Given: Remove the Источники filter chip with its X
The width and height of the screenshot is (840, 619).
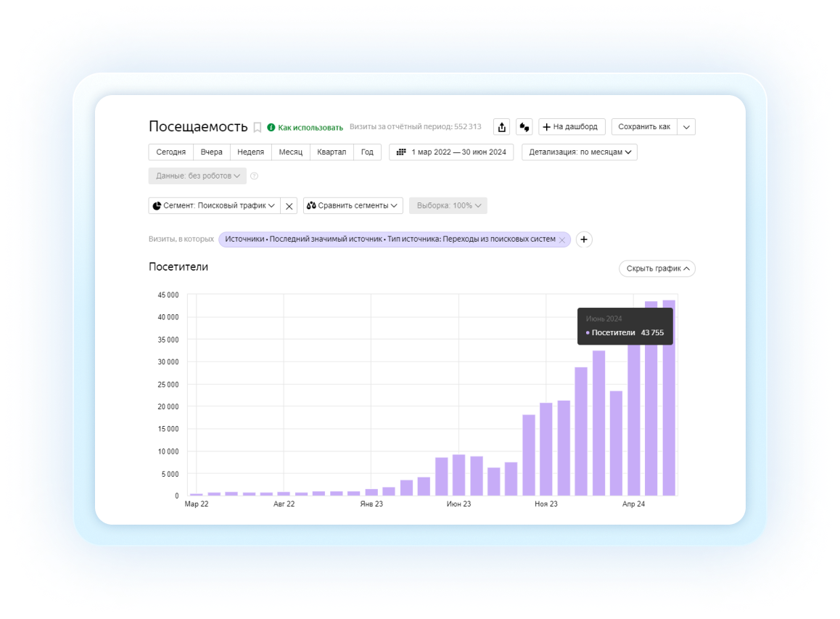Looking at the screenshot, I should (562, 240).
